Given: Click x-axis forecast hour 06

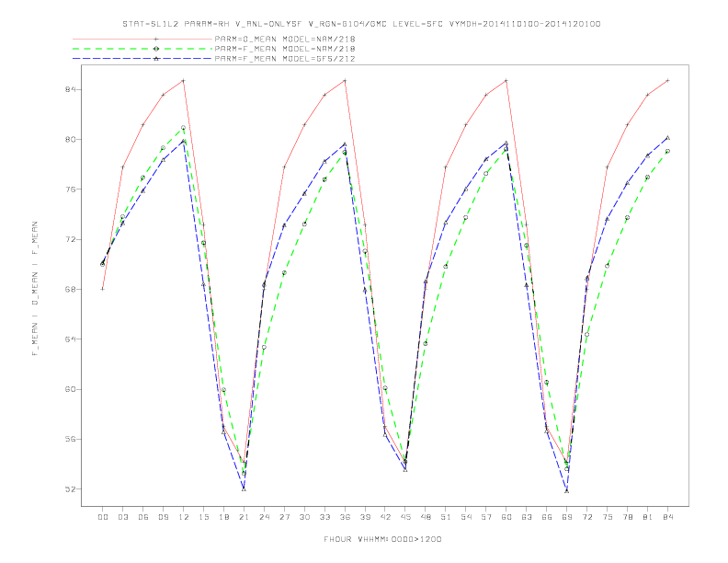Looking at the screenshot, I should point(143,517).
